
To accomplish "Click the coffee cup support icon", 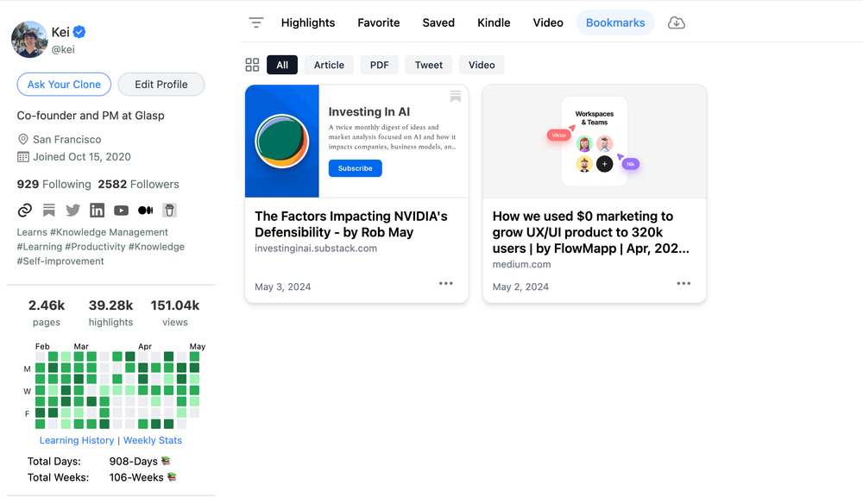I will click(x=169, y=211).
